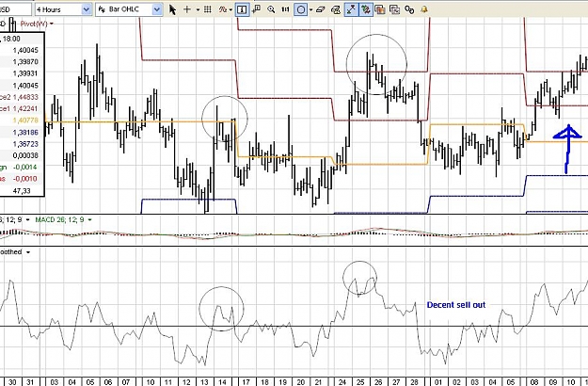The image size is (588, 386).
Task: Open the crosshair tool options arrow
Action: [198, 9]
